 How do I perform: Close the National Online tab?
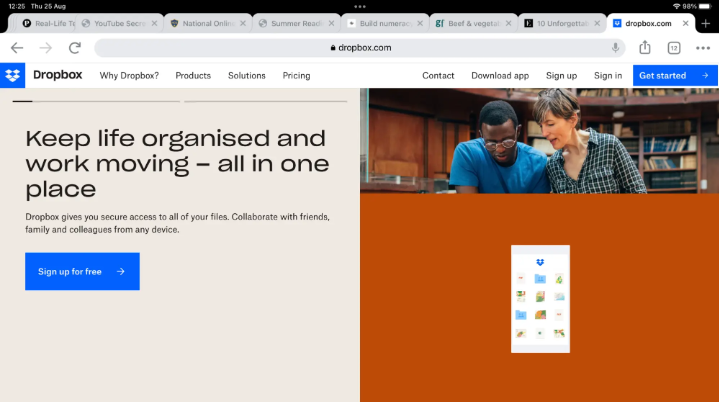click(x=243, y=23)
